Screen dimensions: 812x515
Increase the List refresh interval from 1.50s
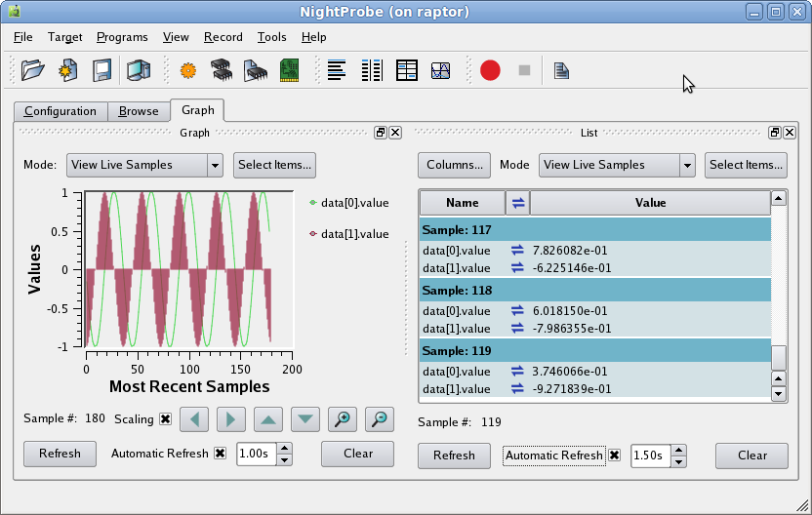(x=678, y=450)
